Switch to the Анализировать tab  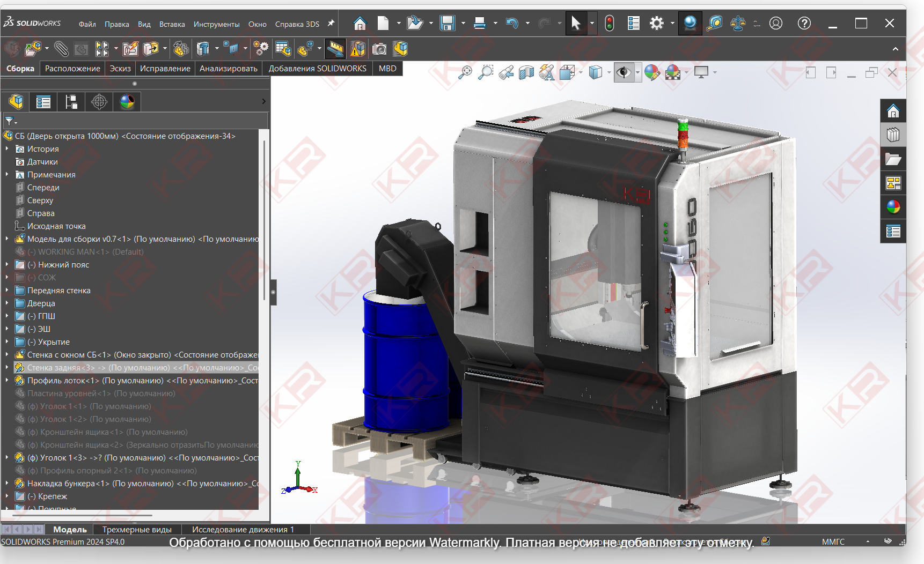229,68
